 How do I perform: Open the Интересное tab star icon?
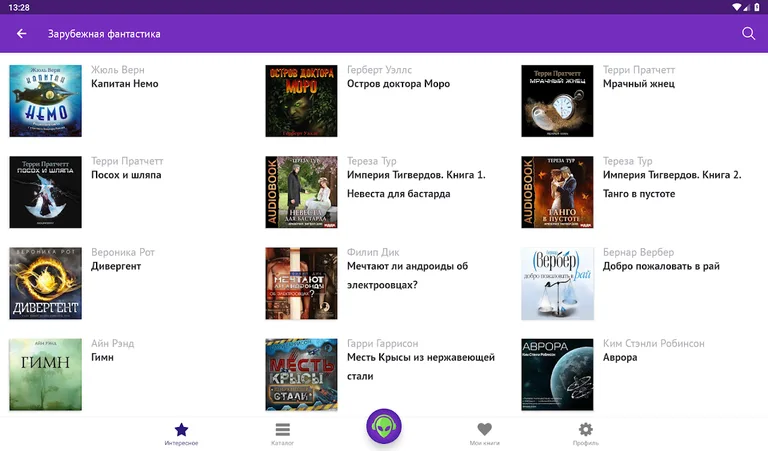click(x=181, y=430)
